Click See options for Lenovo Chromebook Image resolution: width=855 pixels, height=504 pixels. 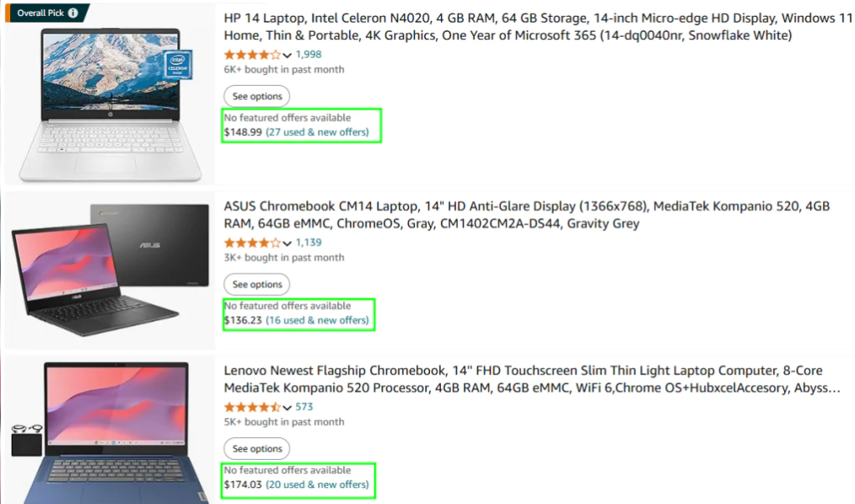(x=257, y=449)
